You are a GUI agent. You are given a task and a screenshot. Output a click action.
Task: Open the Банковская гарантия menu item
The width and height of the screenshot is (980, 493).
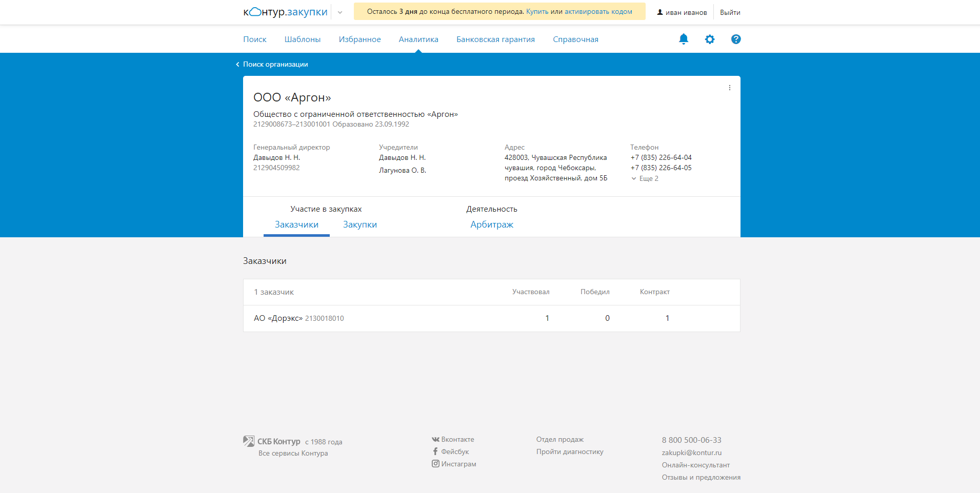(x=495, y=39)
